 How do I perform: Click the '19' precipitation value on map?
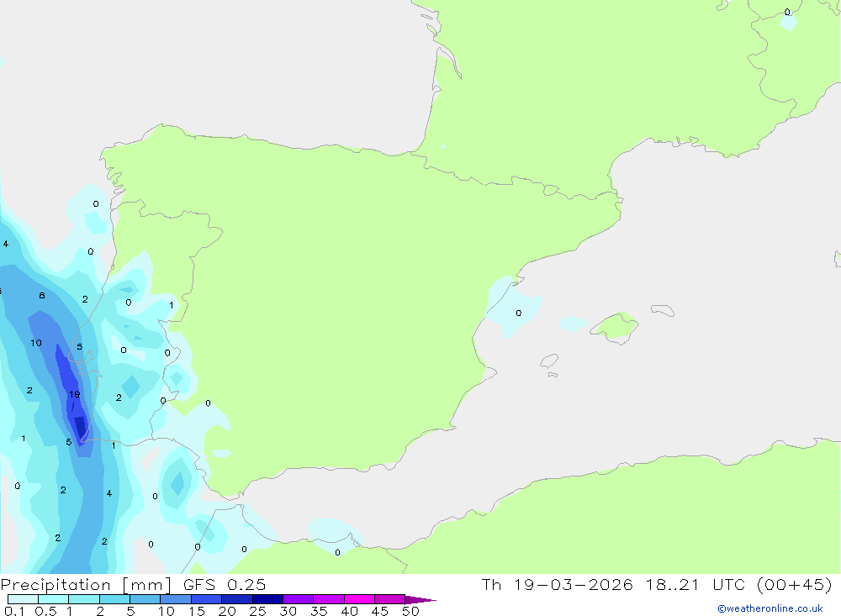75,394
